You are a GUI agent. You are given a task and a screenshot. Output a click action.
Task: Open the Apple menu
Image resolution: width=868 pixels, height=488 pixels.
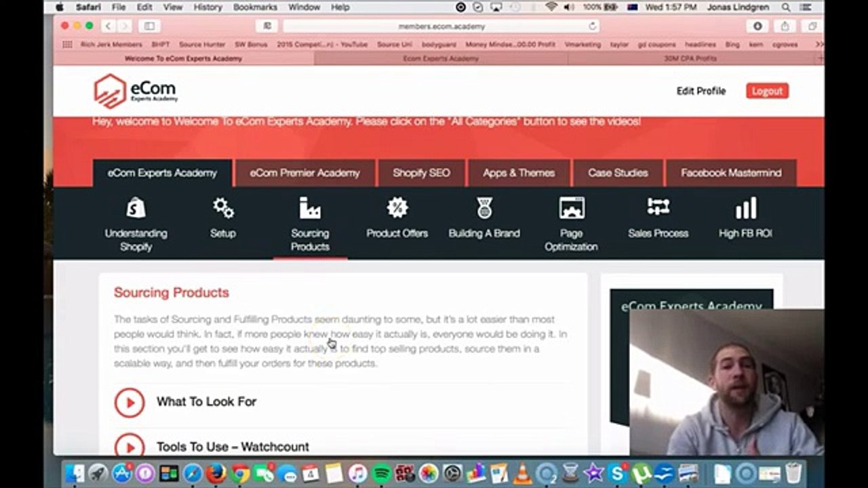pyautogui.click(x=60, y=7)
